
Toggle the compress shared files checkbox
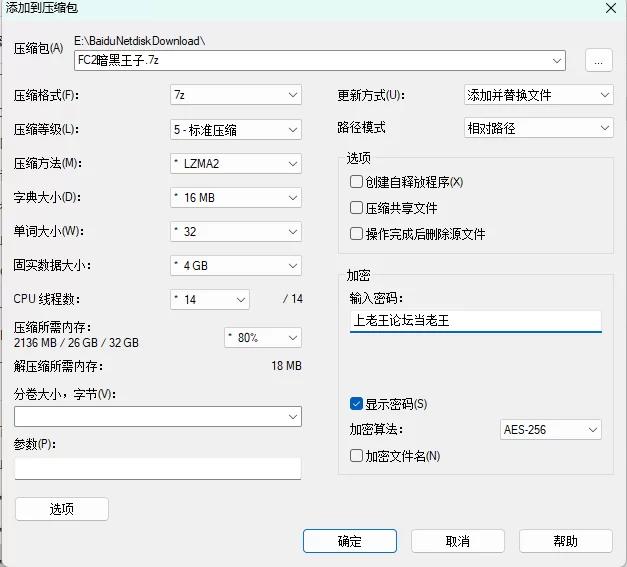click(x=356, y=208)
